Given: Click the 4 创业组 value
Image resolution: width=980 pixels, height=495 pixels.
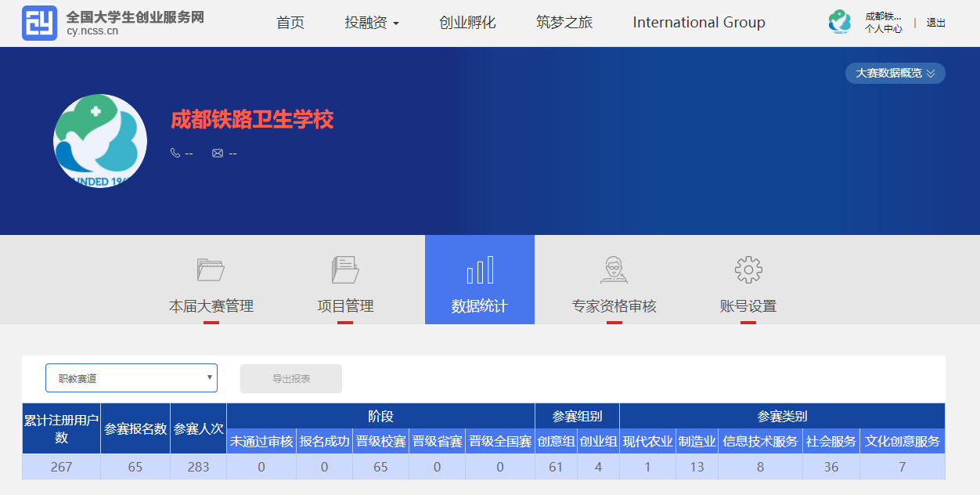Looking at the screenshot, I should point(599,467).
